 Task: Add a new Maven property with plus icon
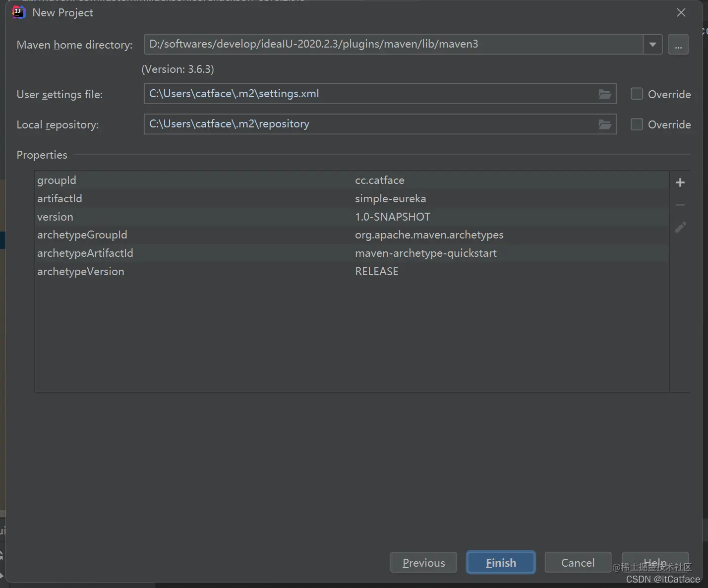point(680,182)
